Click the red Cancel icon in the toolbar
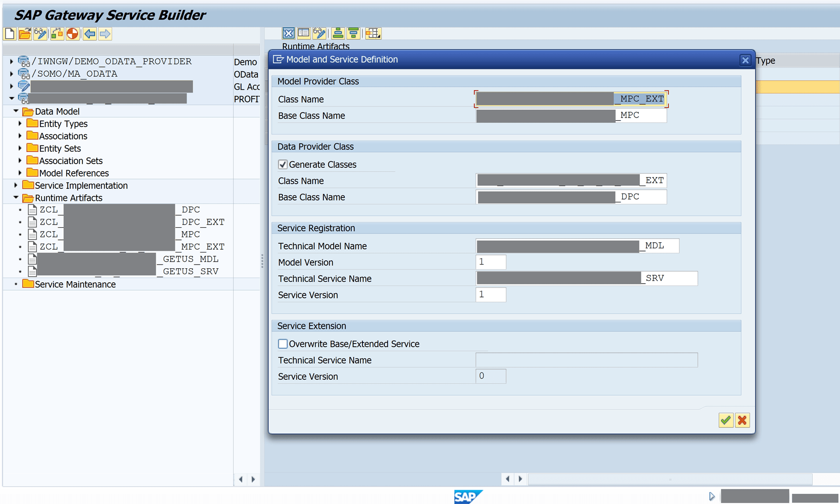Image resolution: width=840 pixels, height=504 pixels. pyautogui.click(x=73, y=33)
